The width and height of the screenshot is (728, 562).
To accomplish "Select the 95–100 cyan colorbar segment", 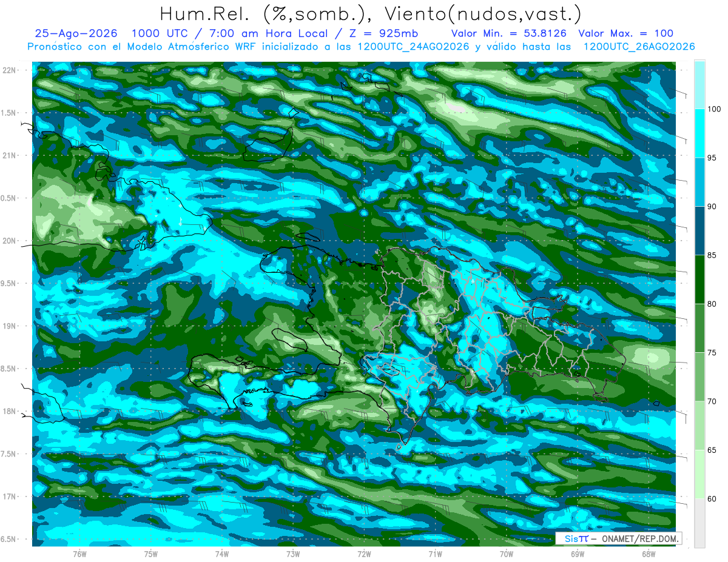I will (699, 133).
